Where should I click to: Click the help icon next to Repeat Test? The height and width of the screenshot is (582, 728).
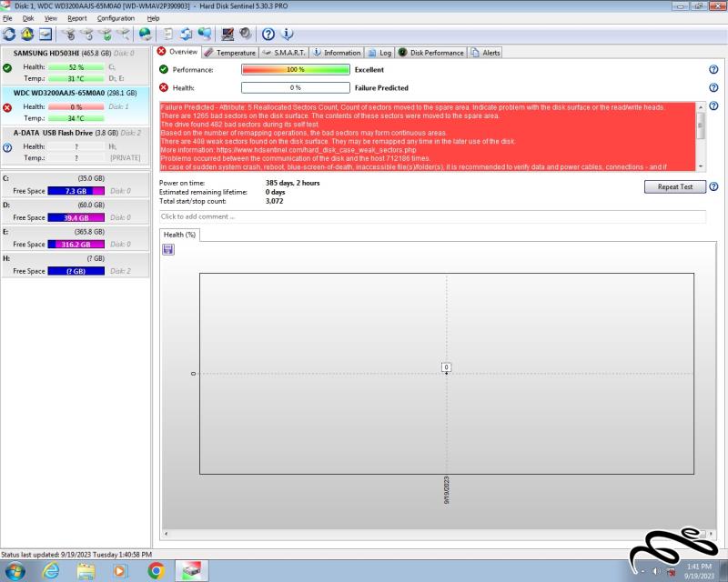pos(713,186)
